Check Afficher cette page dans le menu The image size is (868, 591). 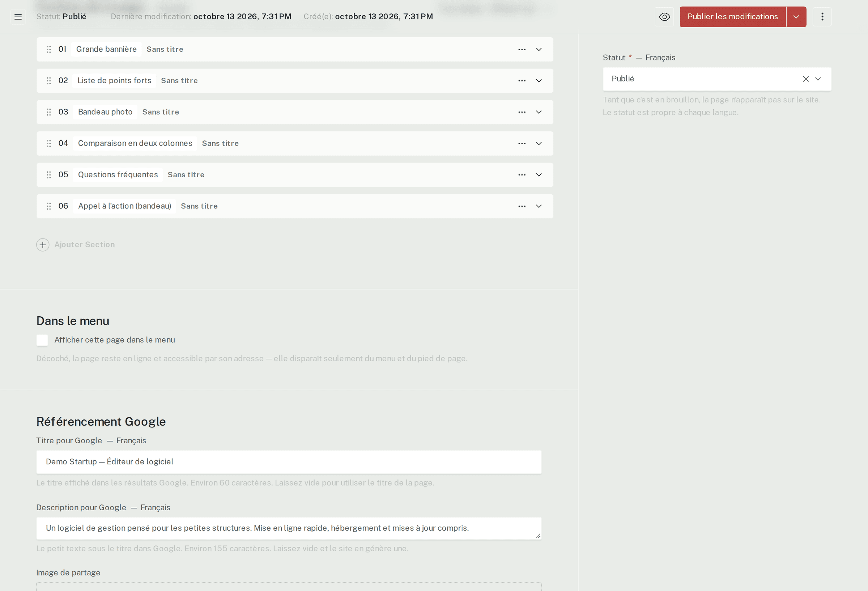42,340
